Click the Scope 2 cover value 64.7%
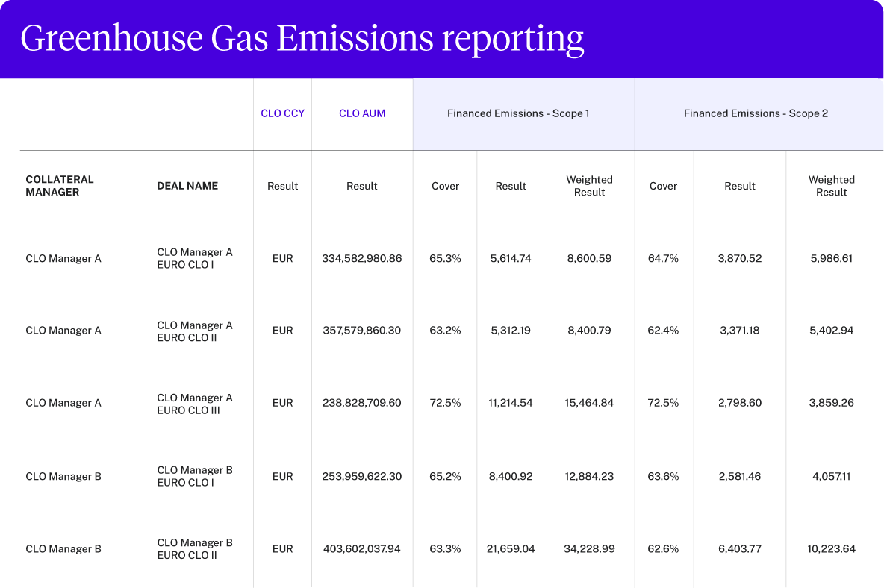 [663, 259]
